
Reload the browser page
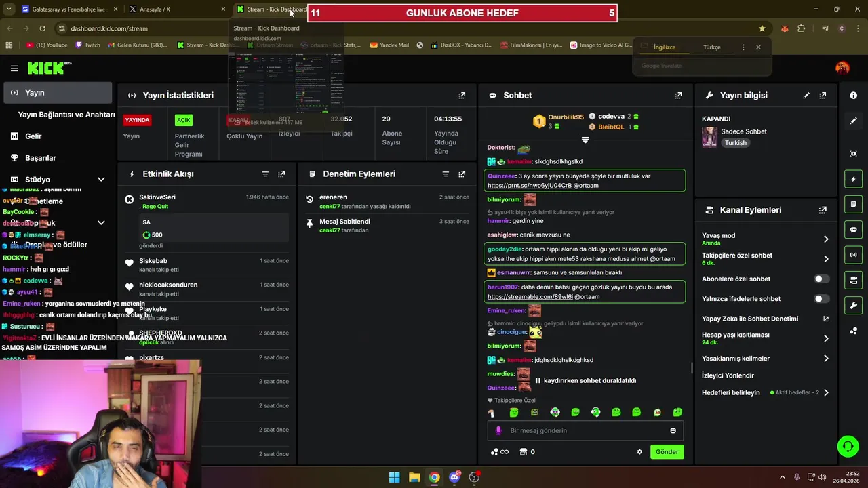[x=42, y=28]
